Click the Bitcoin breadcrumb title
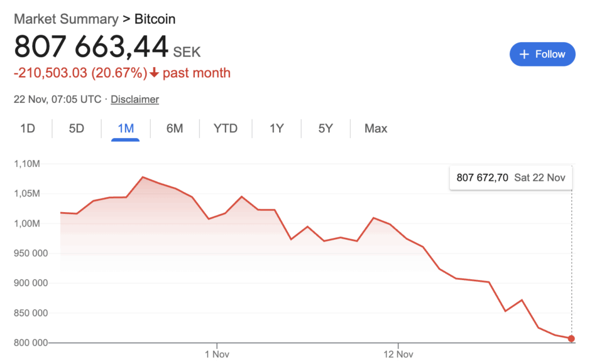Viewport: 592px width, 364px height. (x=155, y=19)
